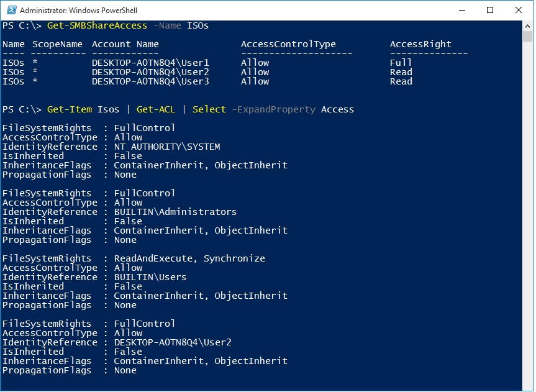Click NT AUTHORITY\SYSTEM identity value
536x392 pixels.
[167, 147]
